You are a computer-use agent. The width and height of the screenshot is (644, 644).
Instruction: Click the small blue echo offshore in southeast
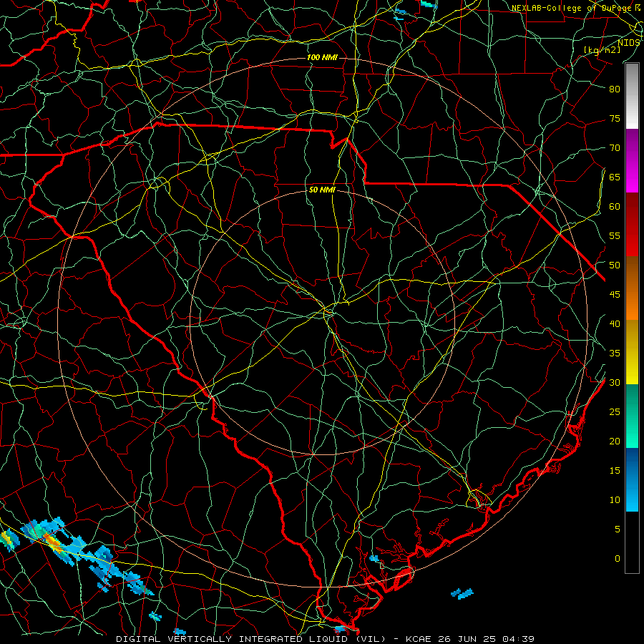462,593
